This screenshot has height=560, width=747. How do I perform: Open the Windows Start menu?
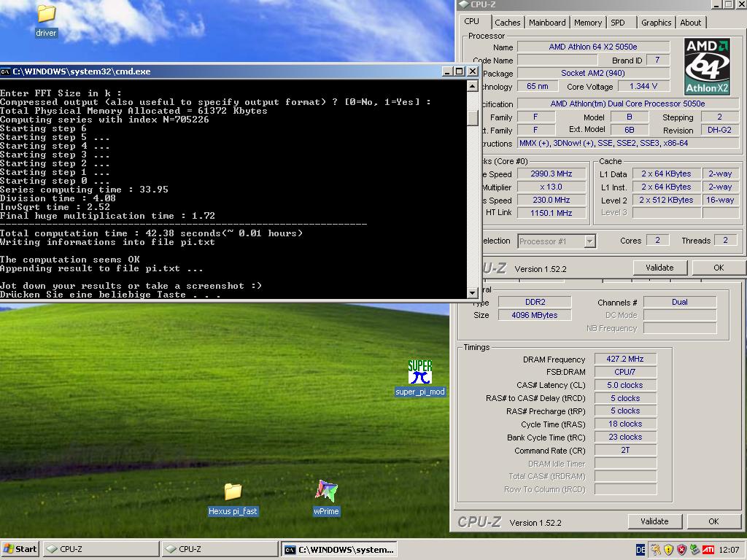pyautogui.click(x=20, y=549)
